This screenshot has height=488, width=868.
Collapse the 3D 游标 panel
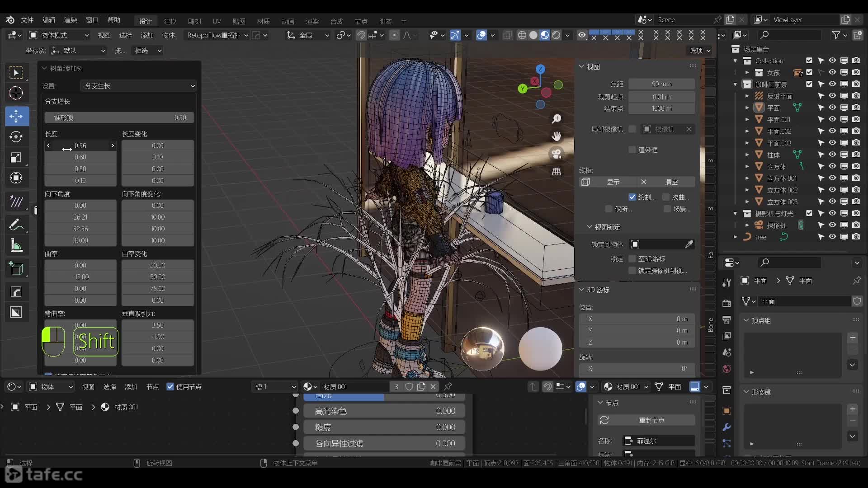[582, 290]
